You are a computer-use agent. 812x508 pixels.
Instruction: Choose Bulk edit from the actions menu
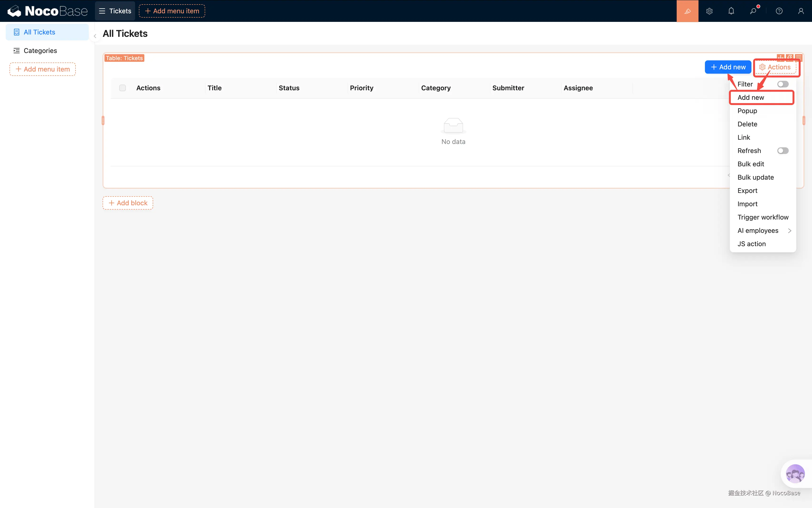(x=751, y=164)
